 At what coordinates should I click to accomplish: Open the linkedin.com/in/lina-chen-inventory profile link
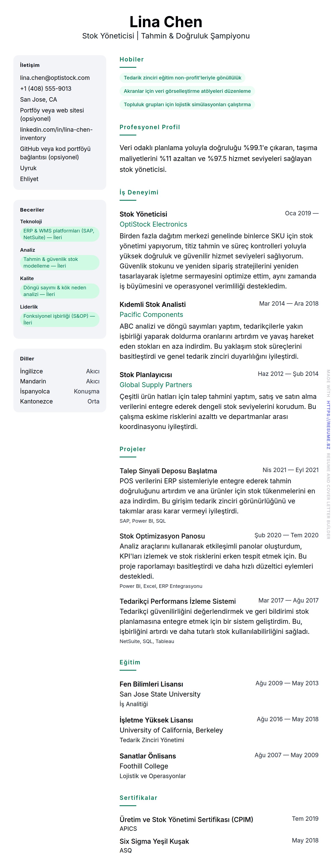point(56,134)
